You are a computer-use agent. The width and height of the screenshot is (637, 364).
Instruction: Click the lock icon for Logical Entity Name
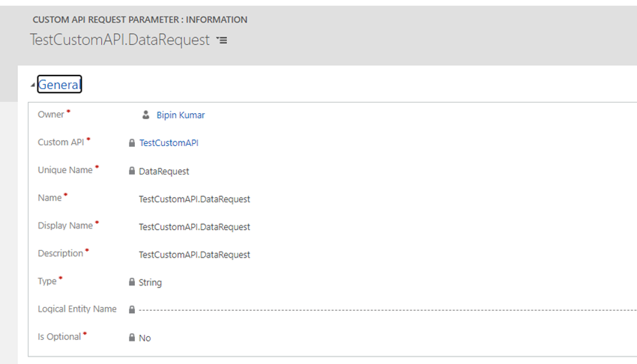tap(132, 309)
